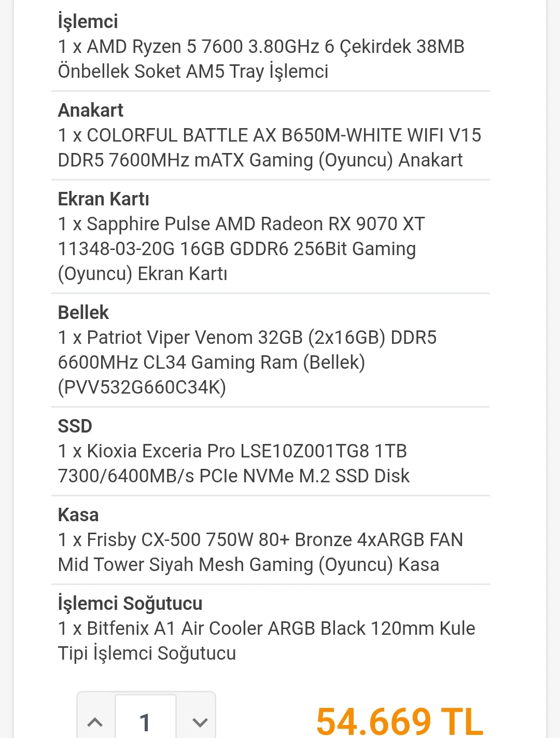
Task: Open the AMD Ryzen 5 7600 processor item
Action: (x=261, y=59)
